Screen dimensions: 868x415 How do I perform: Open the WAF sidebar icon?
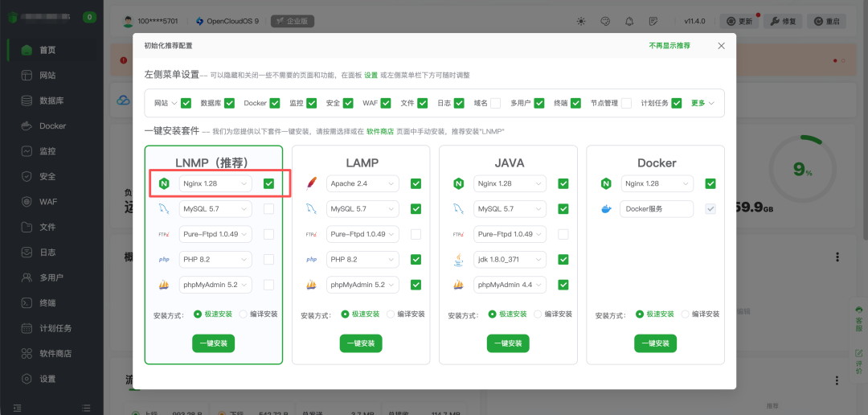pyautogui.click(x=27, y=202)
